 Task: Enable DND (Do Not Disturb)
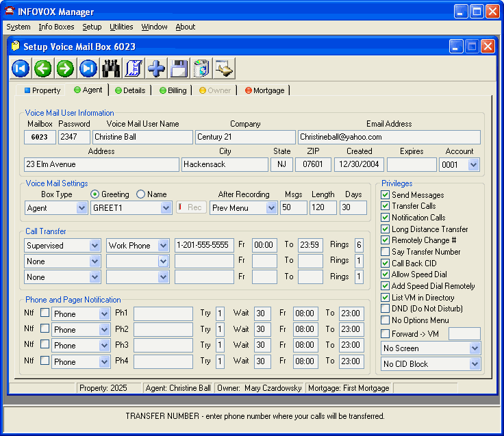pos(385,309)
